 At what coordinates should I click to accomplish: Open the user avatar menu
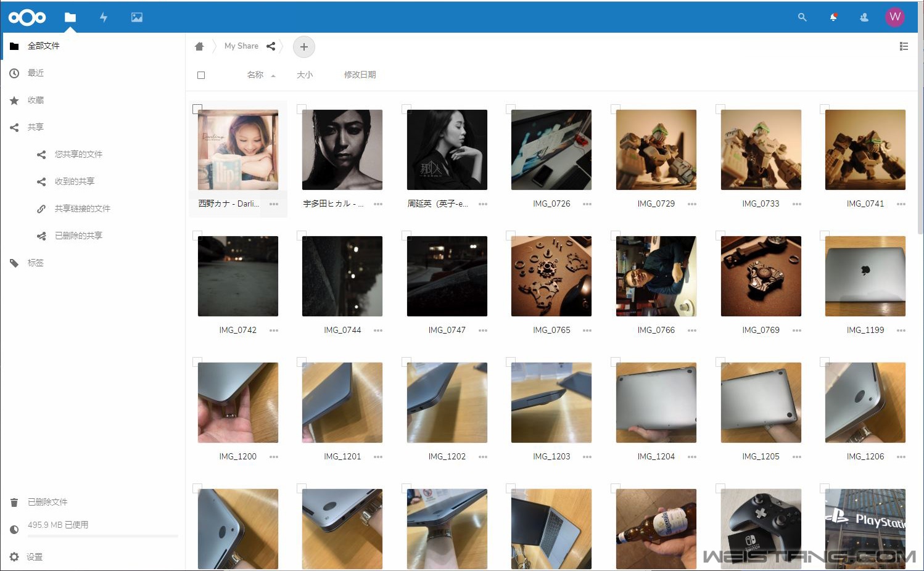[895, 17]
